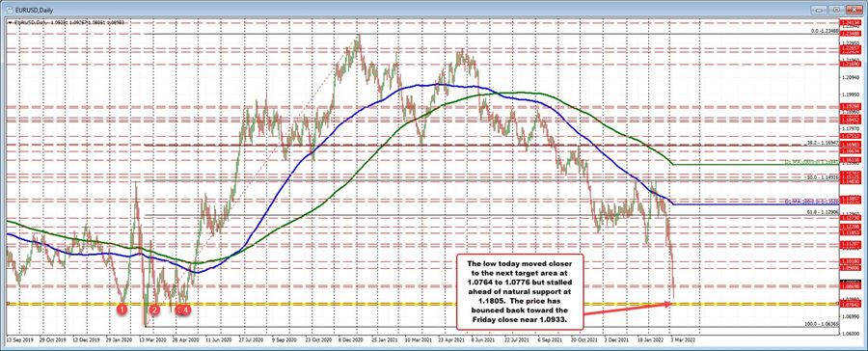The width and height of the screenshot is (868, 351).
Task: Click the 1.10180 red price tag
Action: point(851,261)
